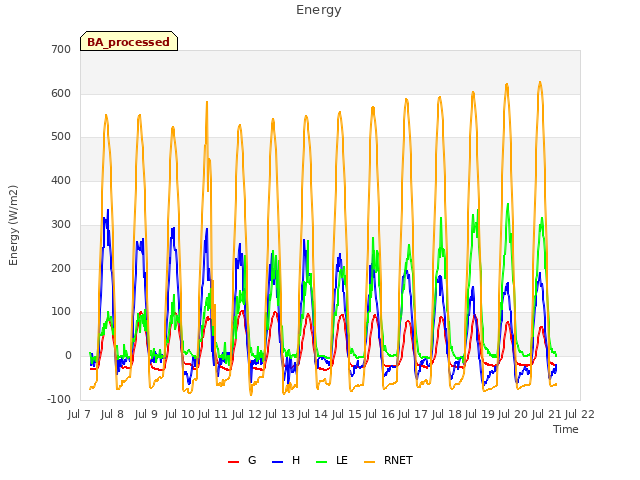Click the 0 y-axis tick label
Viewport: 640px width, 480px height.
pos(68,356)
